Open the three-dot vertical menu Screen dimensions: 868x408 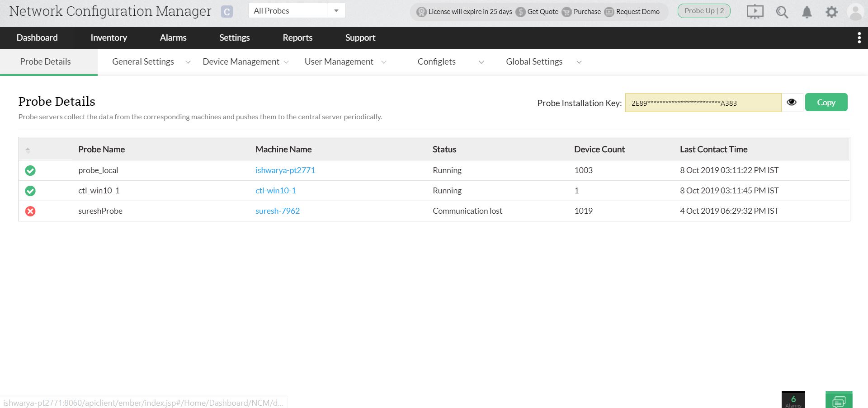pos(859,38)
